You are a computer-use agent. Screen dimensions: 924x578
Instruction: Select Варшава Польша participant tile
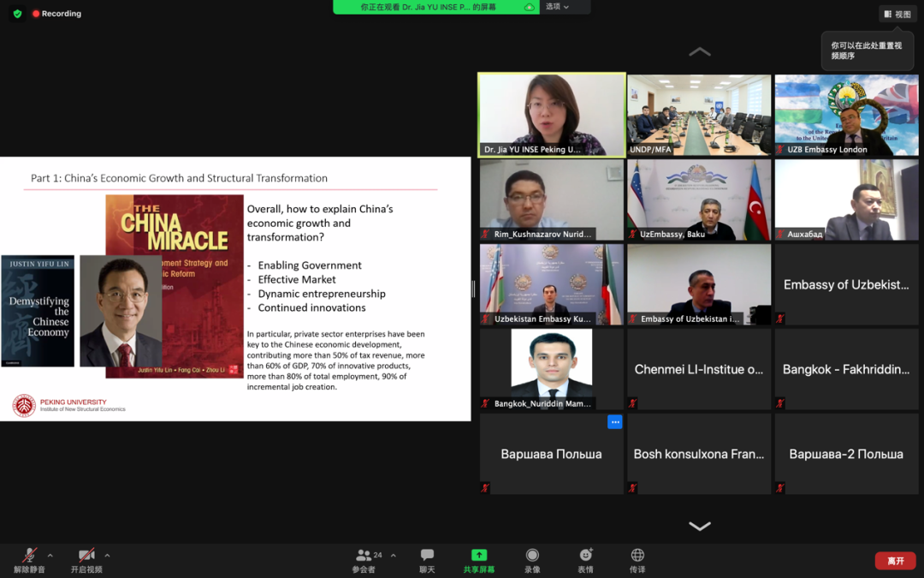[552, 454]
